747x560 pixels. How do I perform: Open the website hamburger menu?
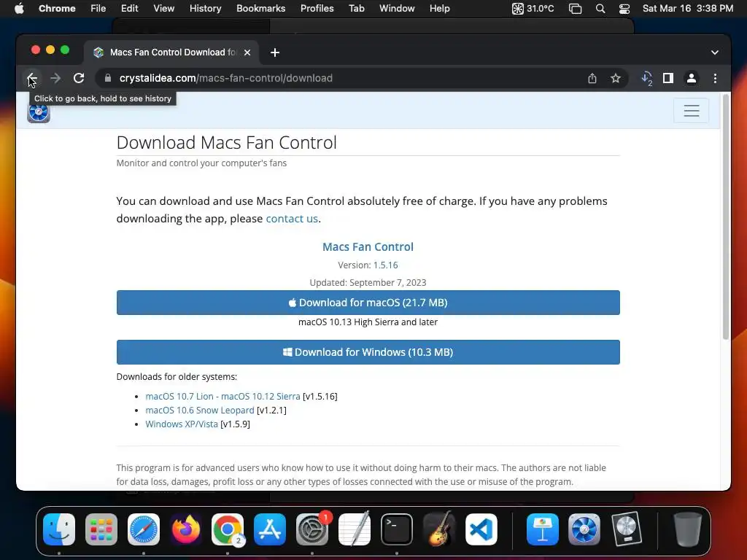pos(691,111)
